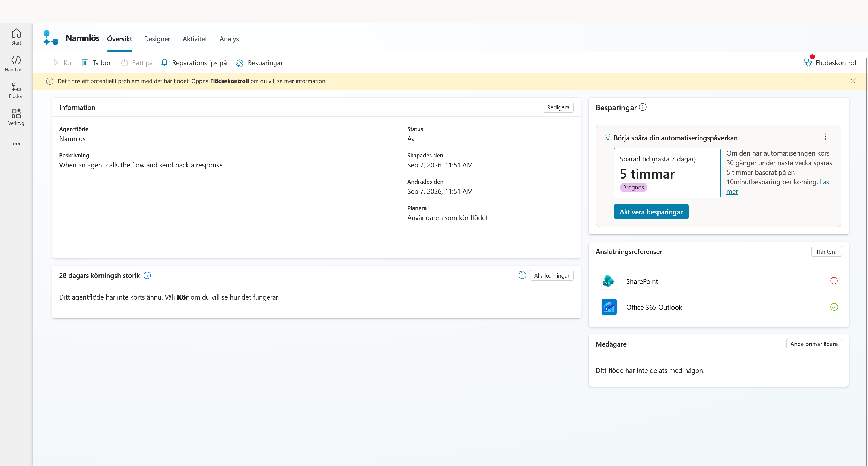
Task: Open Alla körningar
Action: [552, 275]
